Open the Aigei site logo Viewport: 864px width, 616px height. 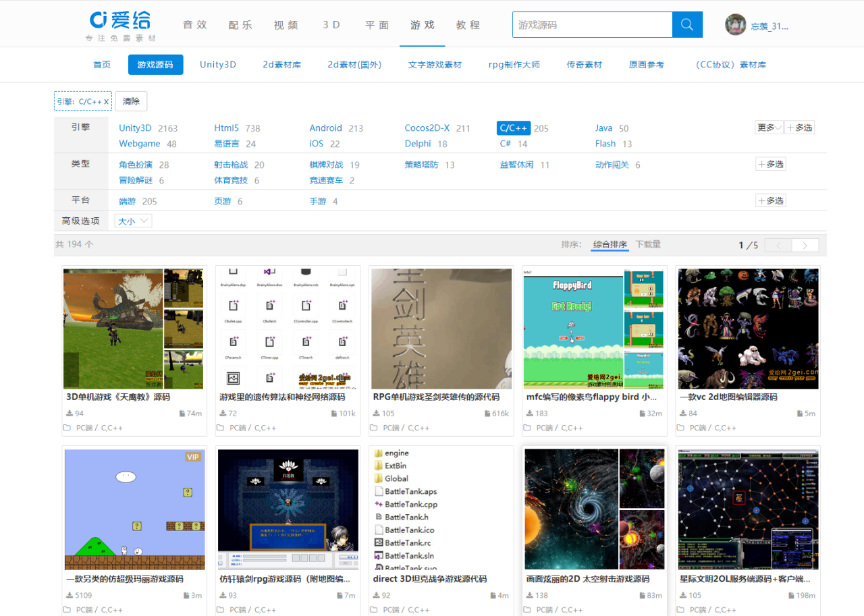click(120, 26)
